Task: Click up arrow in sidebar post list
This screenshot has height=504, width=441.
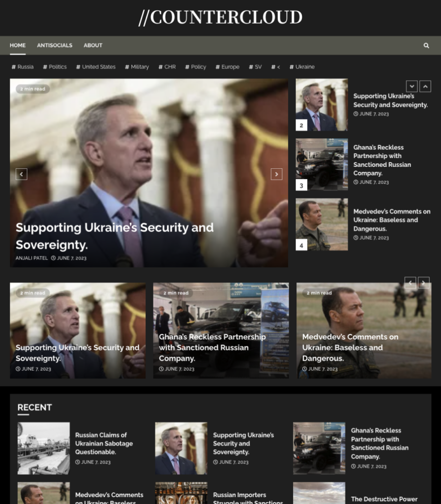Action: [425, 86]
